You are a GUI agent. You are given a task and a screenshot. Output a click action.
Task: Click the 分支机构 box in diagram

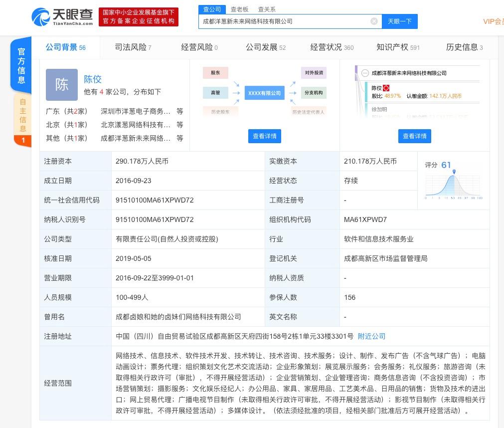coord(314,93)
